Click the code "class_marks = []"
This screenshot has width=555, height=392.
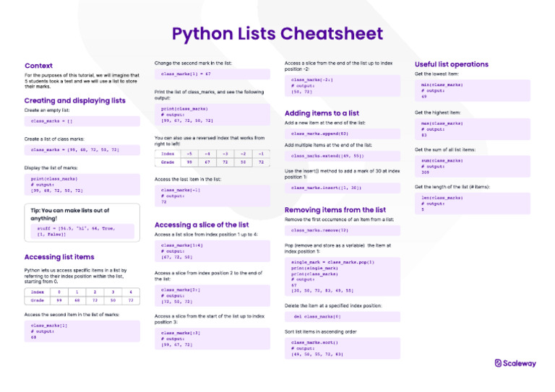pyautogui.click(x=51, y=121)
